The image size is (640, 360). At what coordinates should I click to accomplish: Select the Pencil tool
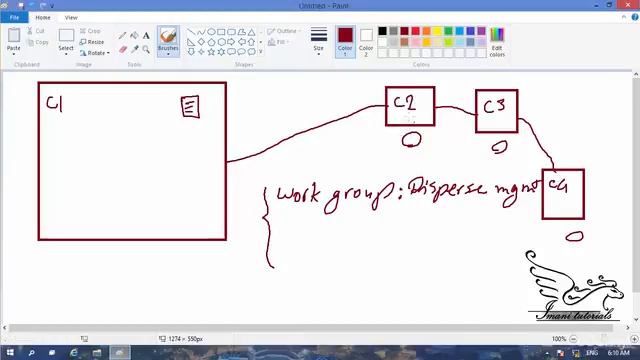click(122, 36)
